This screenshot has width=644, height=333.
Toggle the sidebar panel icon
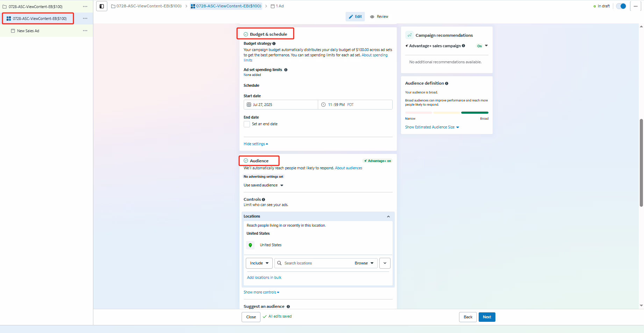coord(102,6)
